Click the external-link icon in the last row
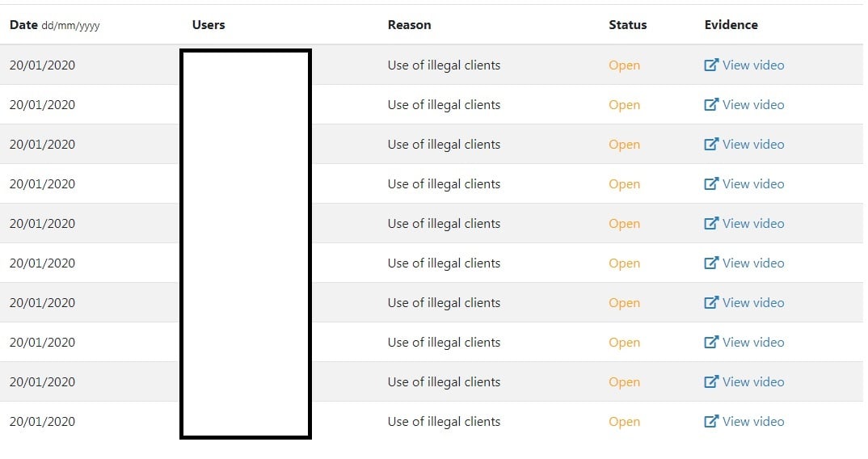868x459 pixels. click(x=710, y=421)
